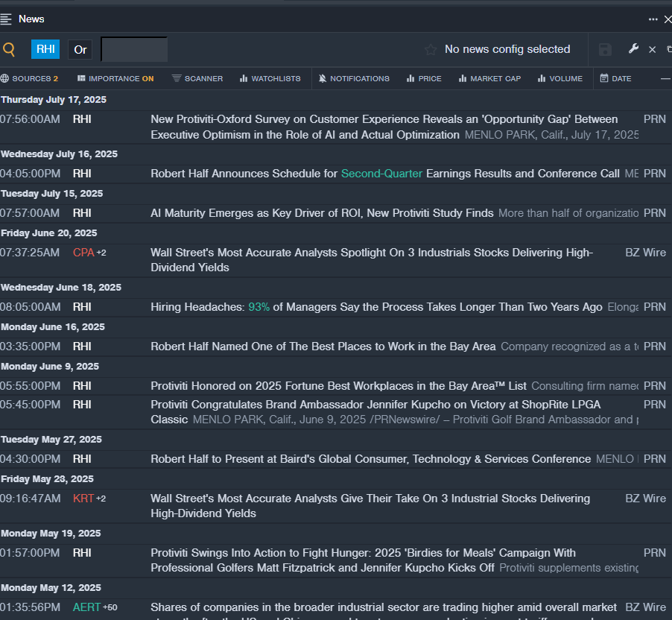Click the News panel menu icon
Viewport: 672px width, 620px height.
pos(7,19)
